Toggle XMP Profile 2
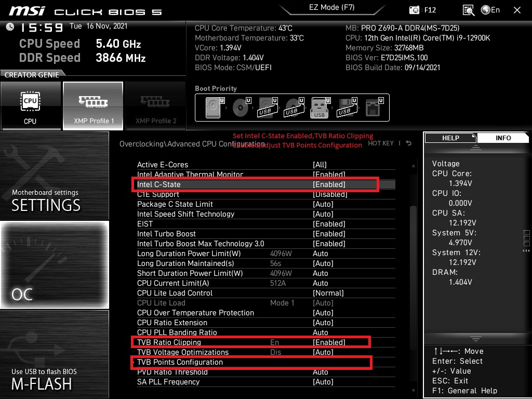Image resolution: width=532 pixels, height=399 pixels. tap(156, 105)
